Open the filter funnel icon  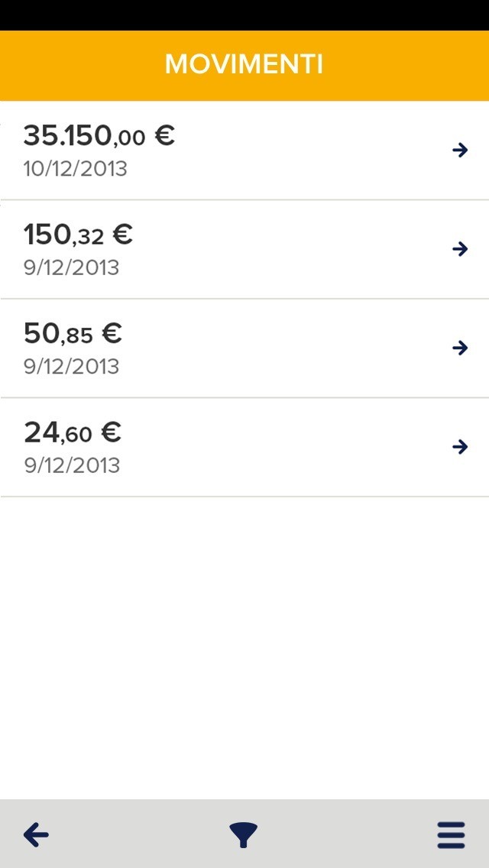243,835
